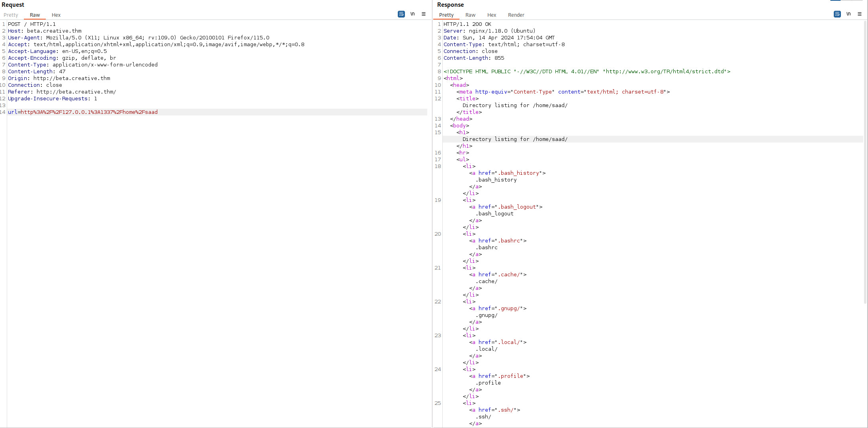Image resolution: width=868 pixels, height=428 pixels.
Task: Click the HTTP/1.1 200 OK status line
Action: point(467,24)
